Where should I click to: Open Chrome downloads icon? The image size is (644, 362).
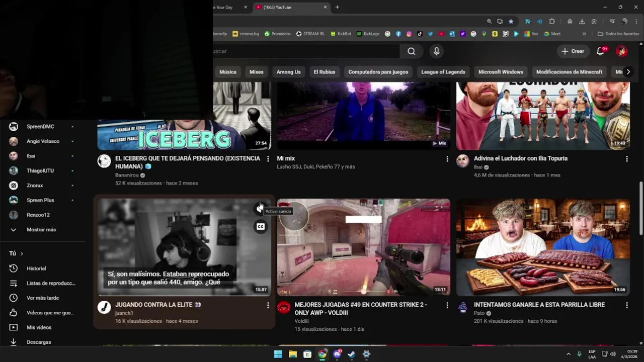click(x=582, y=22)
